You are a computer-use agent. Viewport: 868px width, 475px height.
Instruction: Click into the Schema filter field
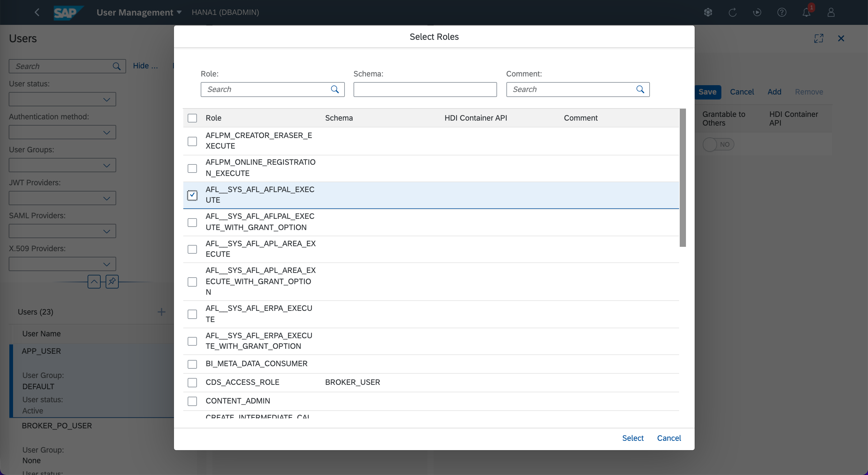425,89
